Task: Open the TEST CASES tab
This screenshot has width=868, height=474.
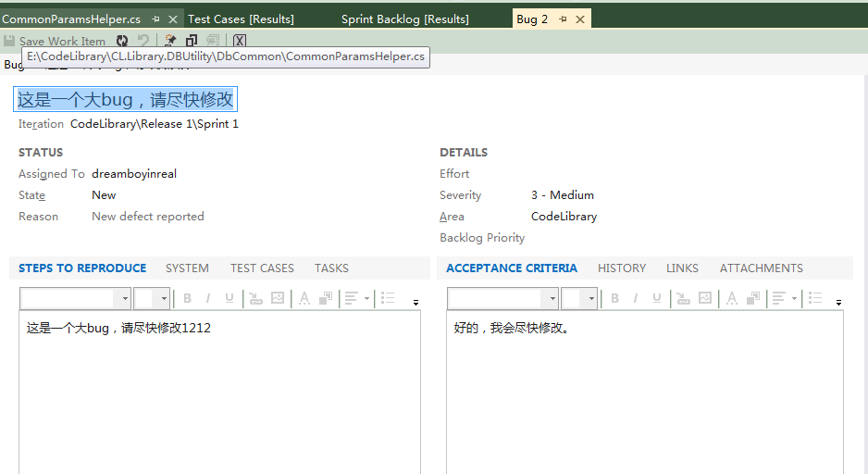Action: pos(262,268)
